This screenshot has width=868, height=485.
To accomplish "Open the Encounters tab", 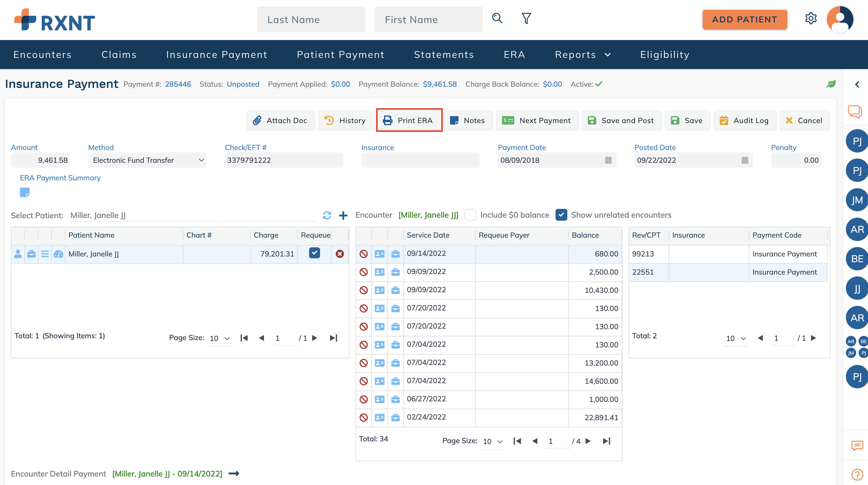I will click(42, 55).
